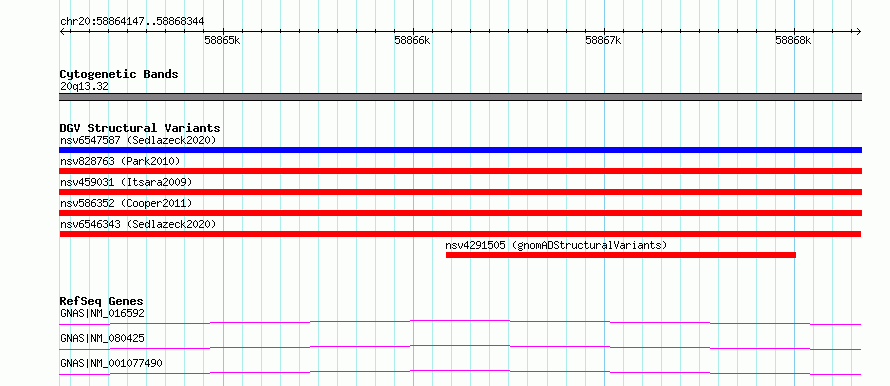Click the ruler's right arrowhead
890x386 pixels.
(x=859, y=31)
